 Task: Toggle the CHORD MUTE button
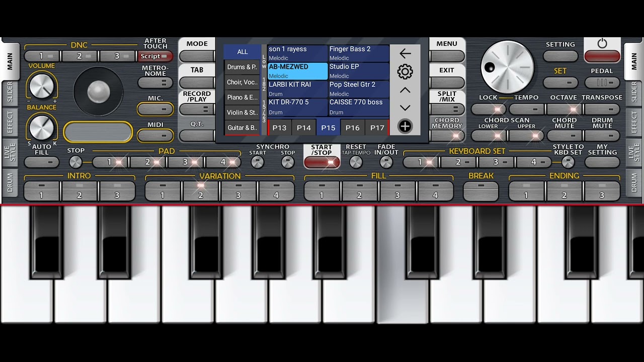click(565, 136)
